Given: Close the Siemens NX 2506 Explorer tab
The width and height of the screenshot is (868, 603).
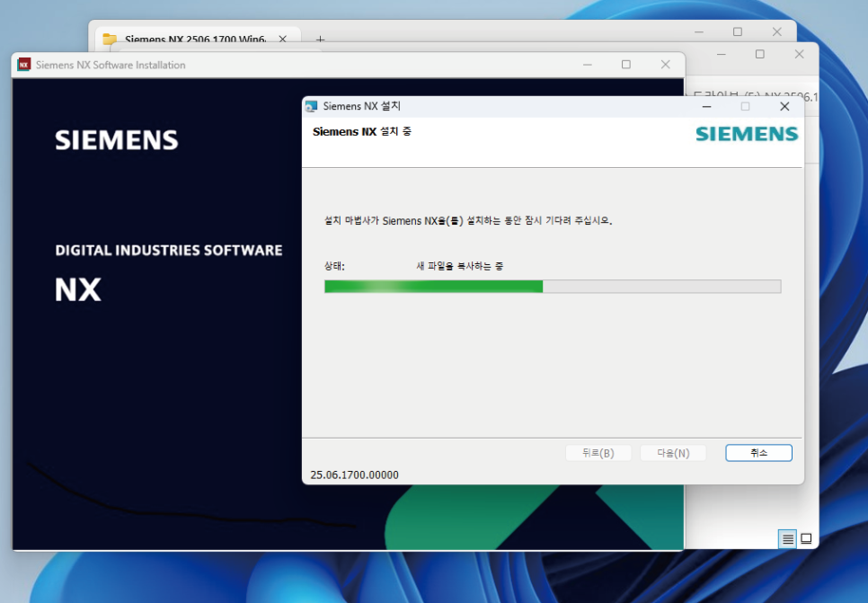Looking at the screenshot, I should [x=283, y=40].
